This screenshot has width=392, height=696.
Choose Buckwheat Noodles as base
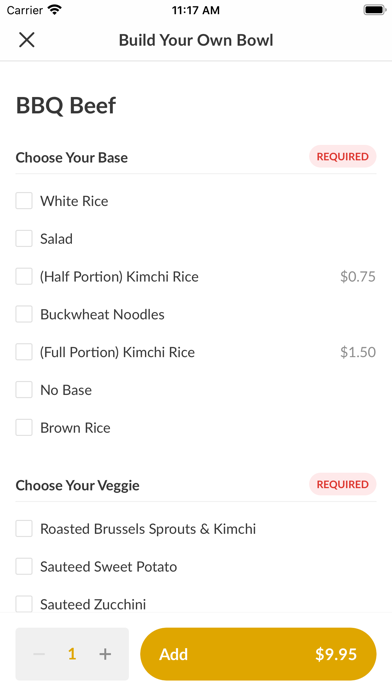(x=24, y=314)
